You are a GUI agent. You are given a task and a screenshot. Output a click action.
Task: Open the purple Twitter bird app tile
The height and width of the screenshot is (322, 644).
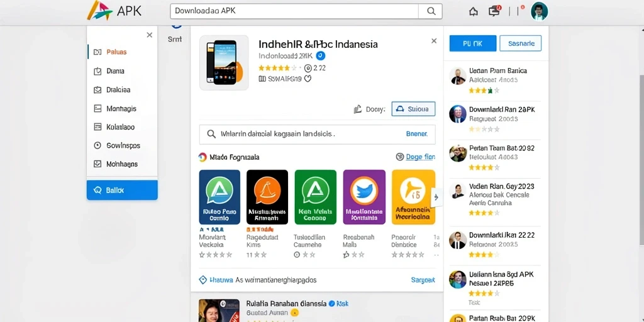[x=364, y=197]
